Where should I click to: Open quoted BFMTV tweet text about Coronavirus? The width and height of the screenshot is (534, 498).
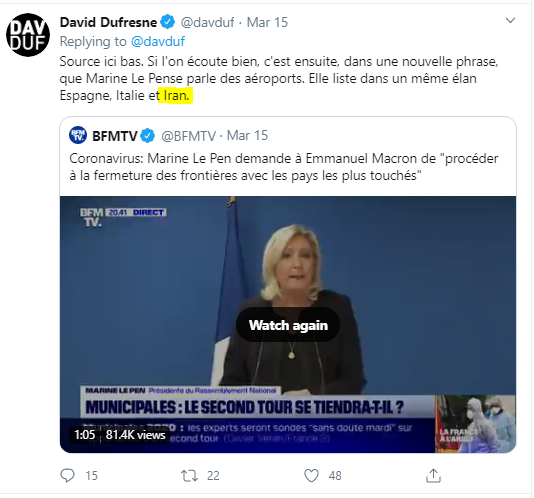coord(284,167)
